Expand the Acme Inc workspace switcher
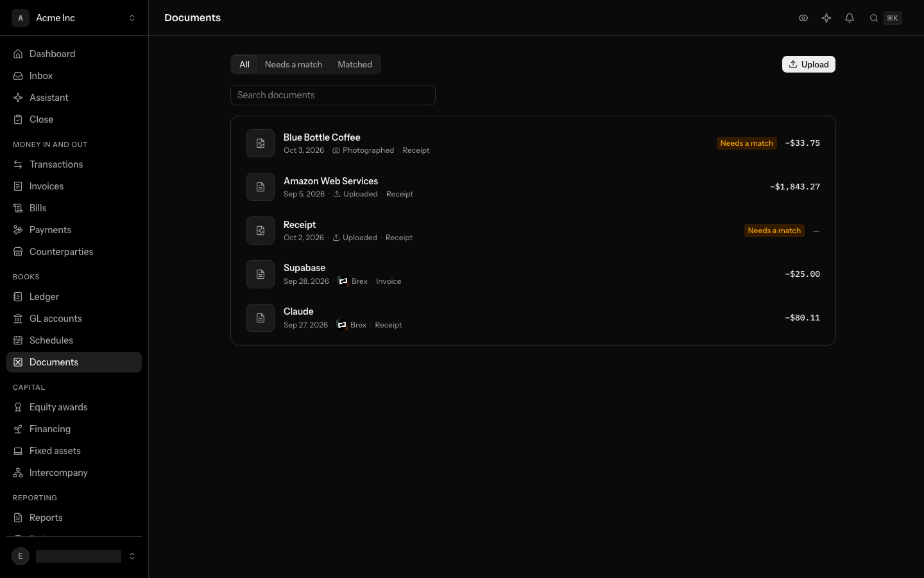Screen dimensions: 924x578 74,18
